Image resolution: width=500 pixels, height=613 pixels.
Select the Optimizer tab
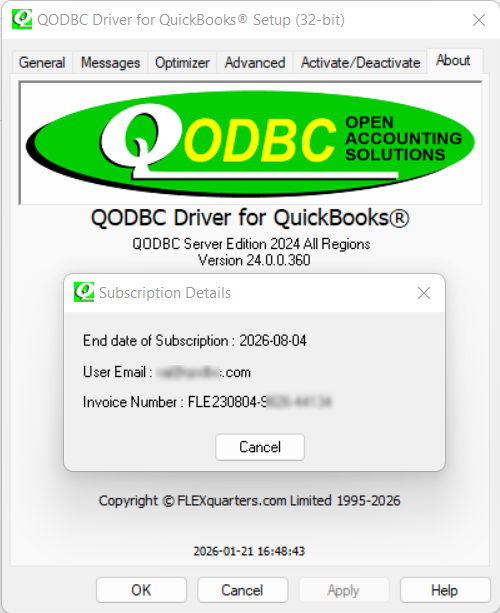click(182, 63)
